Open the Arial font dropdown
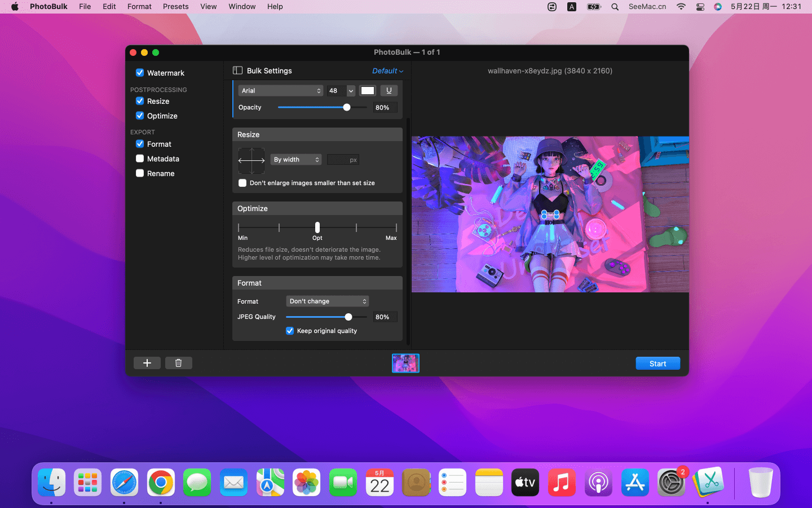The width and height of the screenshot is (812, 508). [x=280, y=90]
